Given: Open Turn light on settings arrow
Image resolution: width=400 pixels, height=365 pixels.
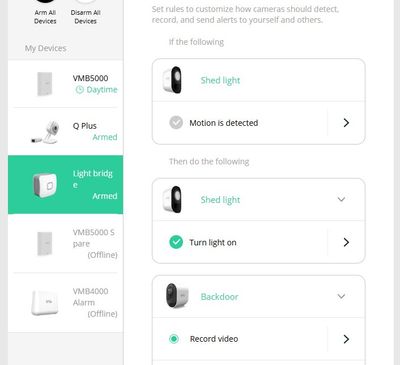Looking at the screenshot, I should click(346, 242).
